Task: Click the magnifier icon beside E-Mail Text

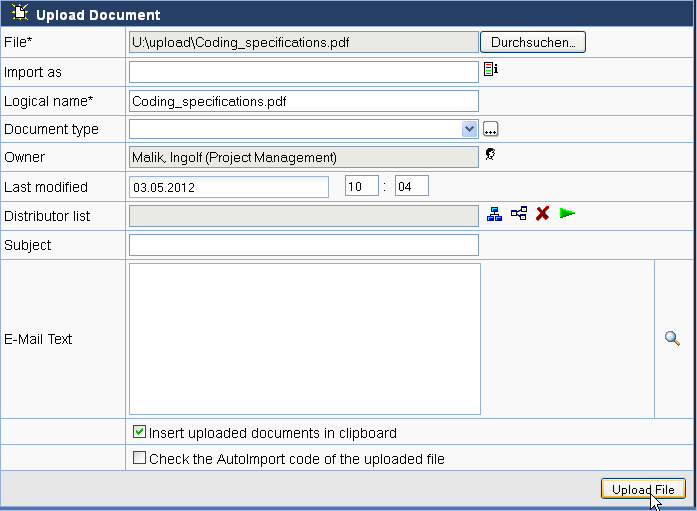Action: pos(672,339)
